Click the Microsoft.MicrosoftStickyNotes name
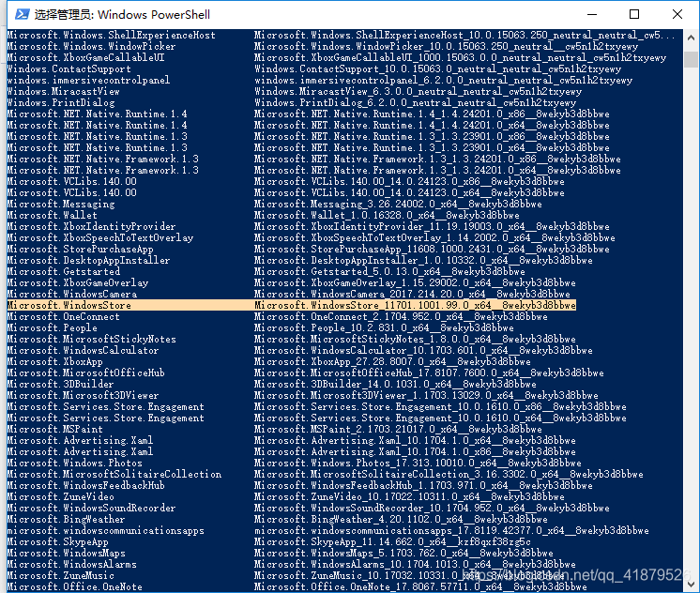The image size is (700, 593). [x=92, y=339]
